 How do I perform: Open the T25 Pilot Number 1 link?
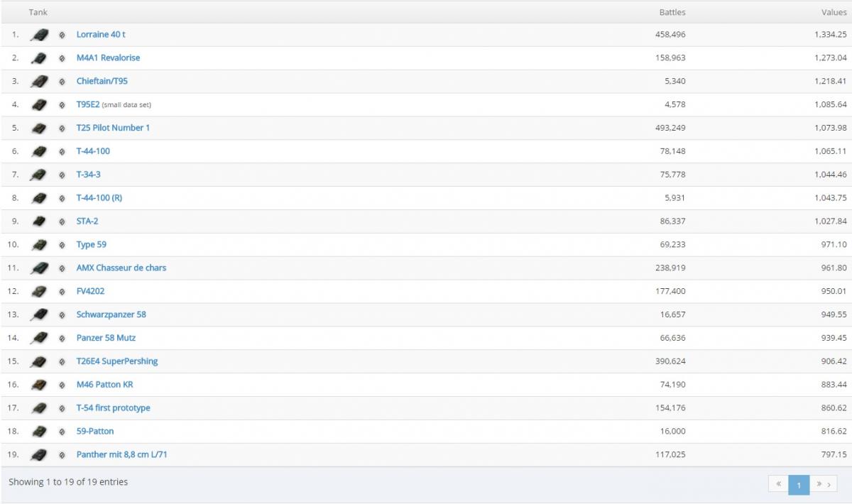[x=113, y=128]
